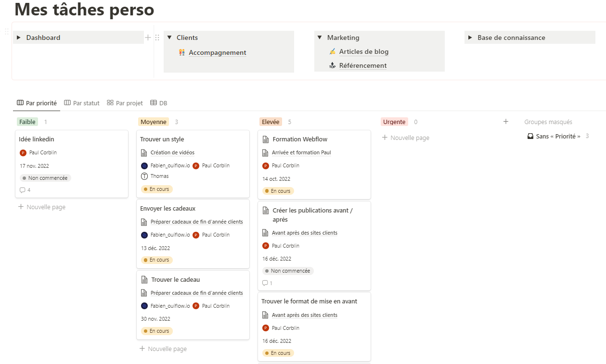Click the plus icon to add a new board group

click(506, 122)
